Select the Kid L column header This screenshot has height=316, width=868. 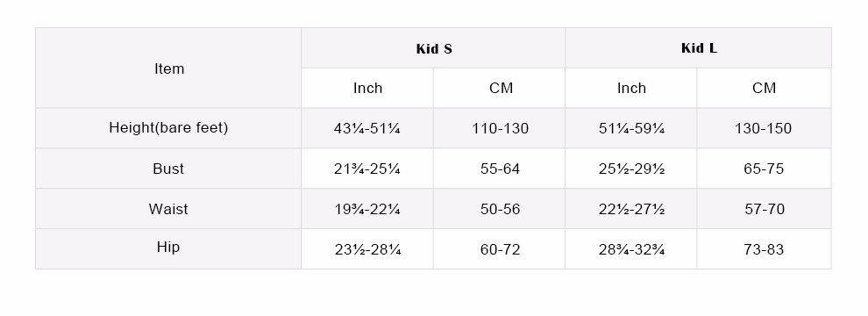(698, 48)
